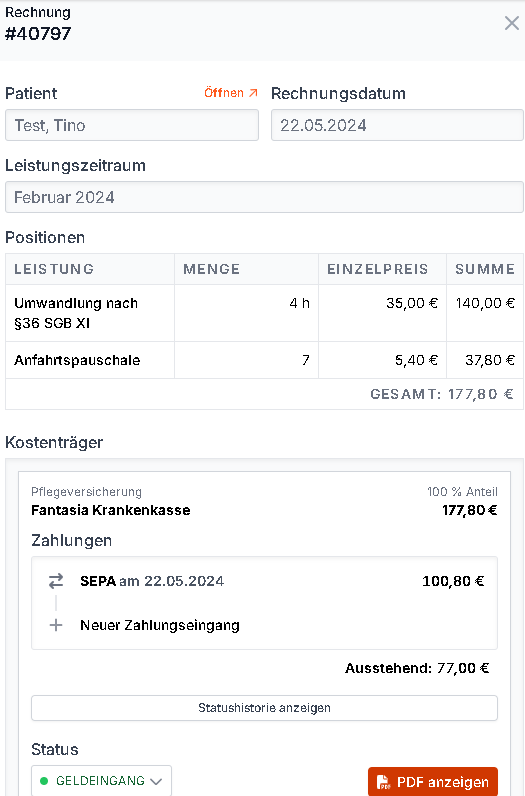525x796 pixels.
Task: Show the Statushistorie anzeigen
Action: (x=264, y=708)
